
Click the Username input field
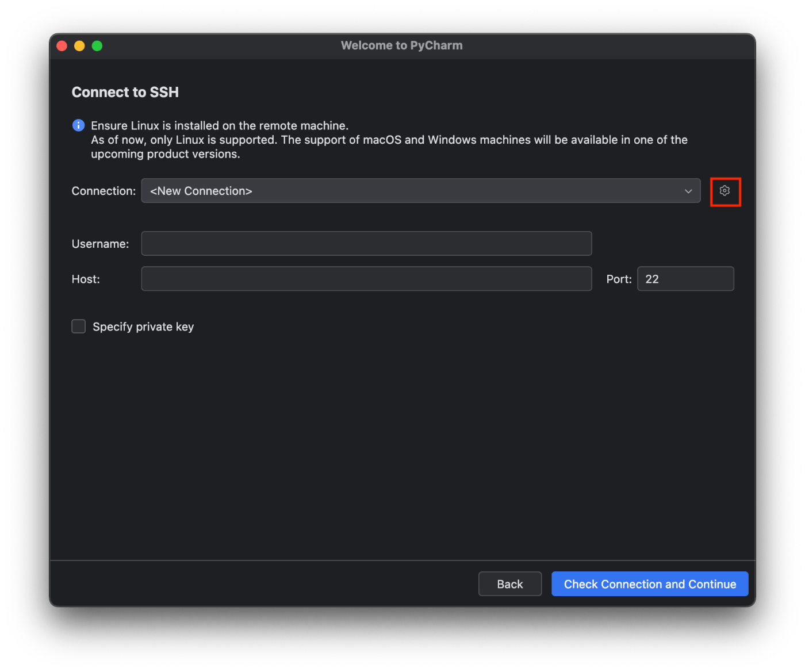pos(366,244)
